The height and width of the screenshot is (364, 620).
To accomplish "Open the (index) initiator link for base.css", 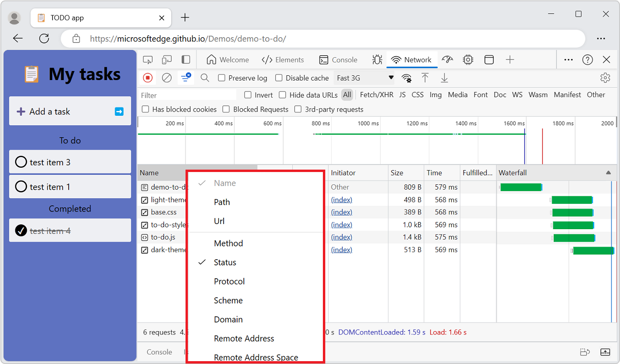I will tap(341, 212).
